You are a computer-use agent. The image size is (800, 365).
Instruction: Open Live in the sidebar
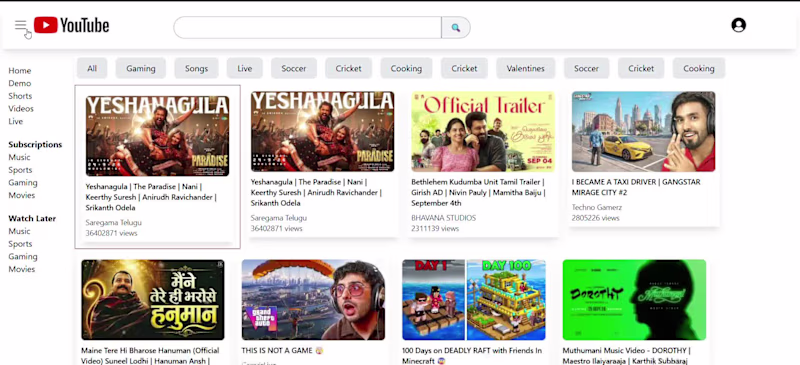click(x=15, y=121)
